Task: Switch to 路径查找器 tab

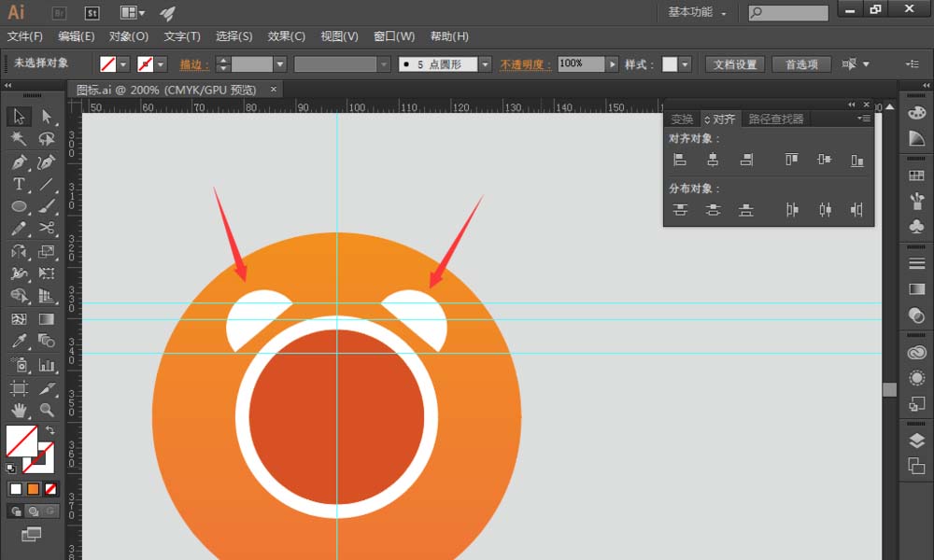Action: pos(775,119)
